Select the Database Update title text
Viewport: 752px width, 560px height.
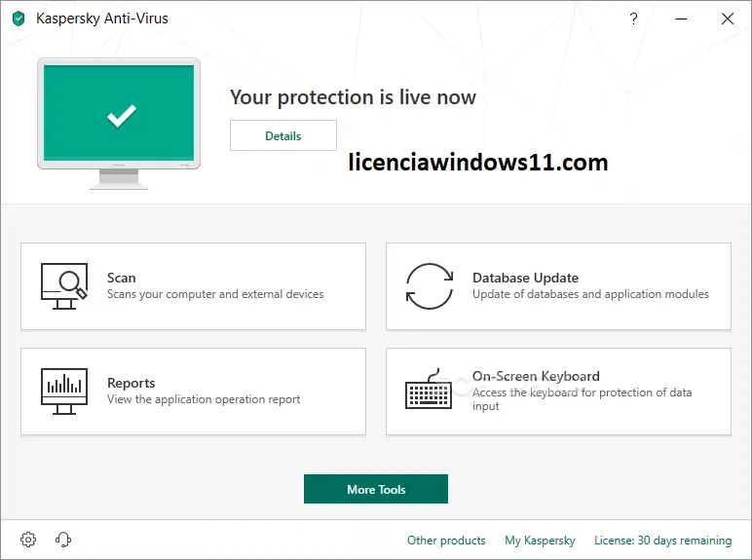pos(526,278)
